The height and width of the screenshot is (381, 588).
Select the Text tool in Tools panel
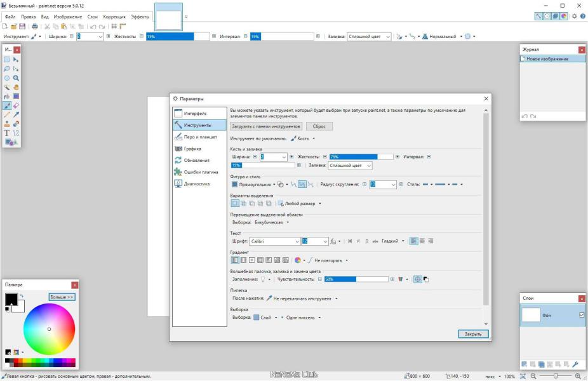7,133
